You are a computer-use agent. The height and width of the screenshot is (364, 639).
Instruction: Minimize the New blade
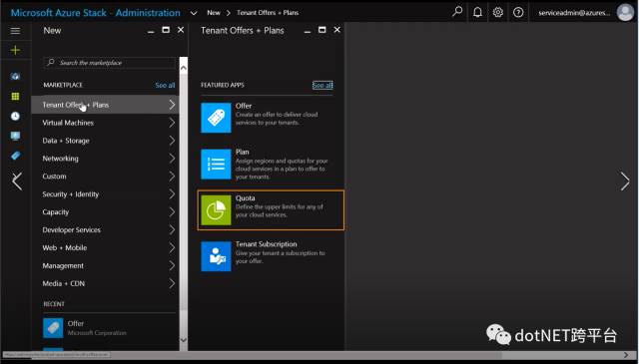151,31
